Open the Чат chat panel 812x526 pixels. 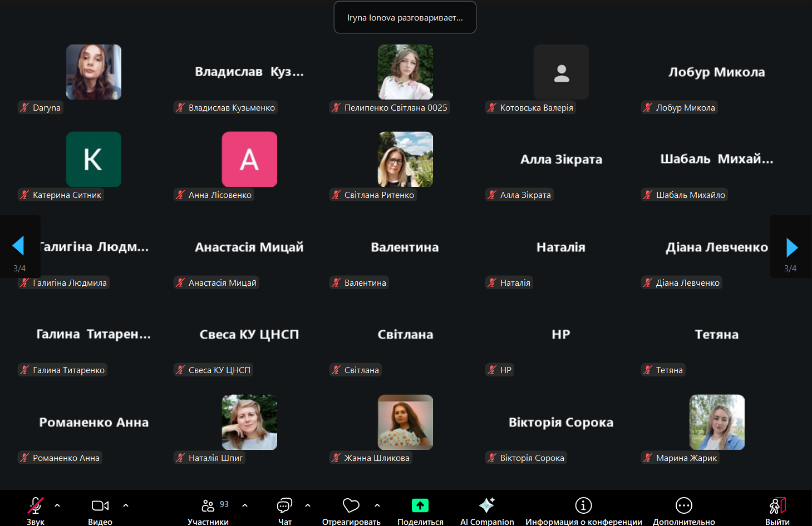click(x=284, y=505)
